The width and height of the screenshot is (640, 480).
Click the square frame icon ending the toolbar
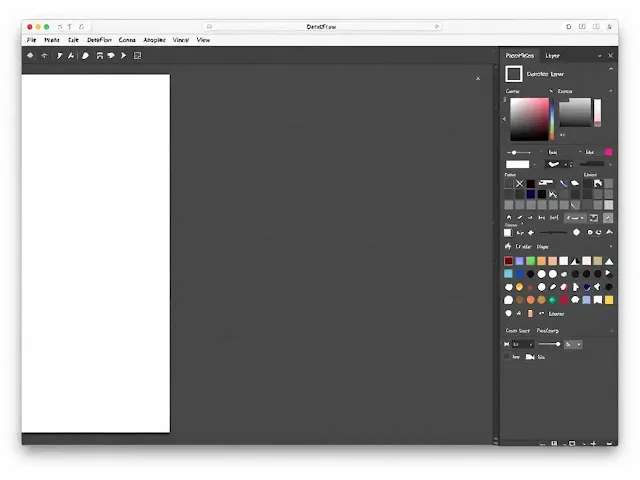click(x=138, y=56)
